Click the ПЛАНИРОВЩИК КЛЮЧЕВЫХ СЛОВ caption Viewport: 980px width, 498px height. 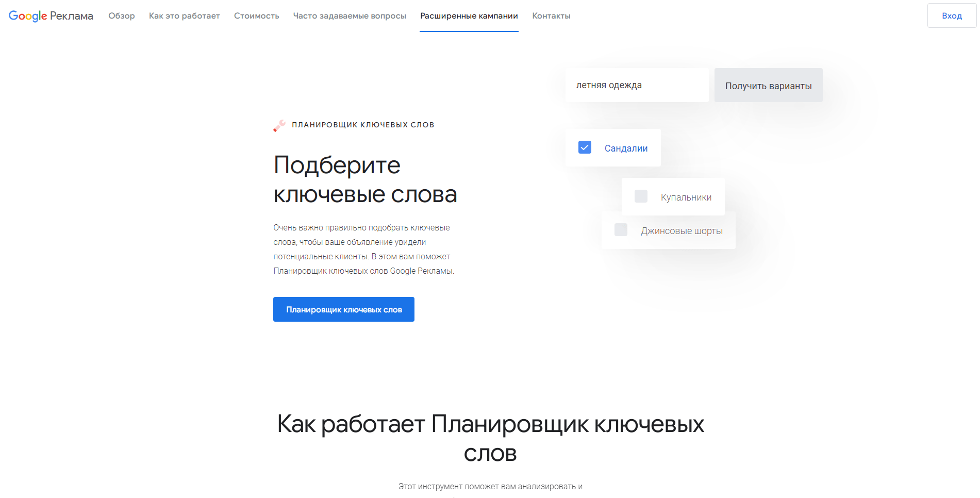click(363, 125)
